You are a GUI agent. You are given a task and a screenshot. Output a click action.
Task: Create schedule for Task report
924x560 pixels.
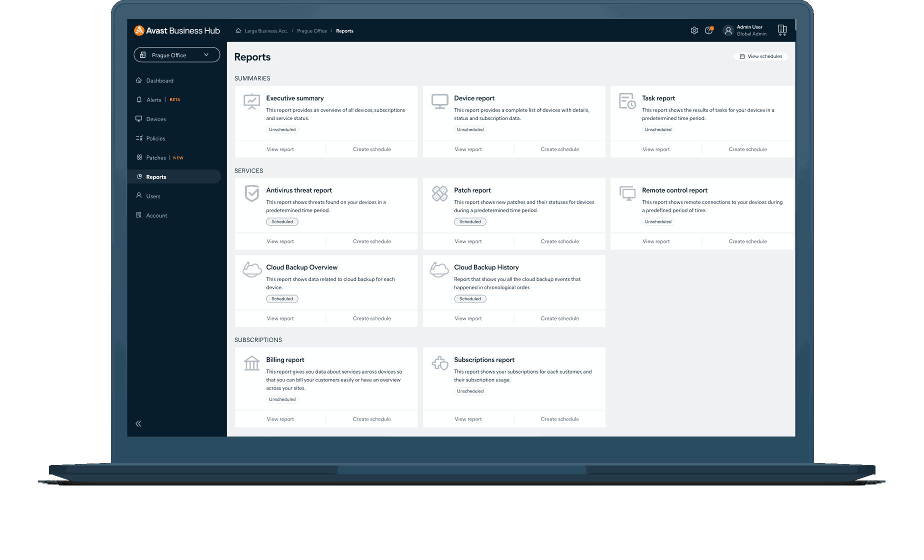pos(747,149)
